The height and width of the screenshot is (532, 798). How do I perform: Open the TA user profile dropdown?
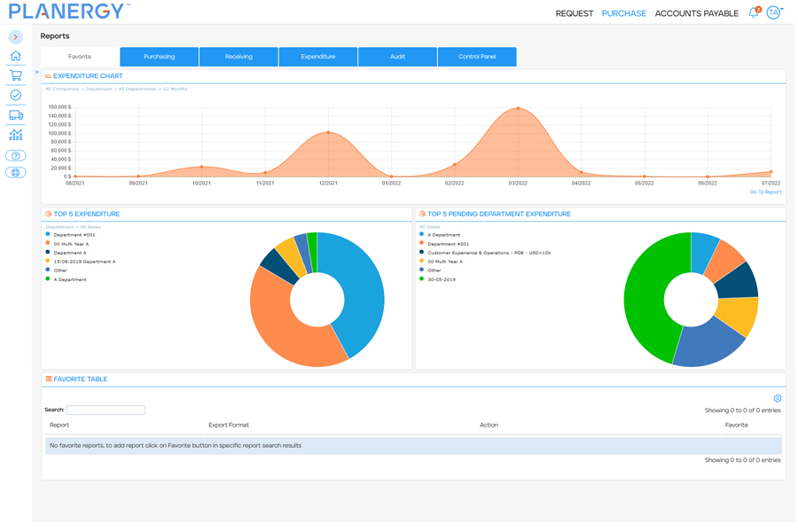(x=774, y=13)
